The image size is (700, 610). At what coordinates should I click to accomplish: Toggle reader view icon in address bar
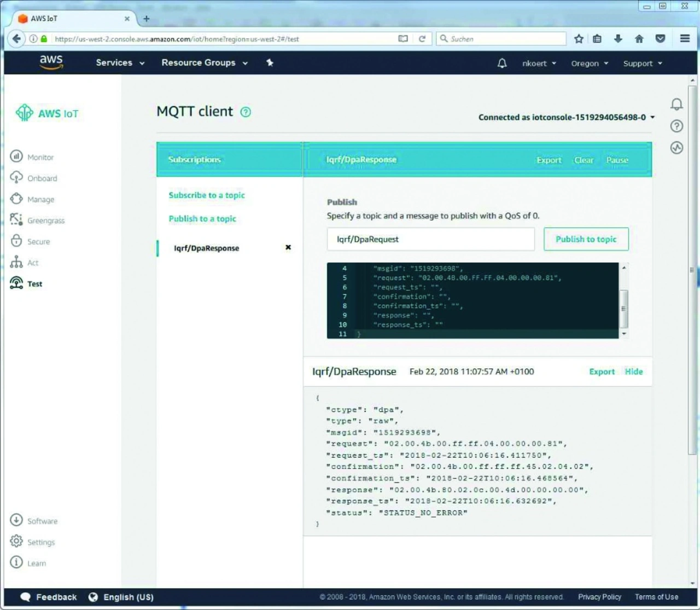coord(403,39)
